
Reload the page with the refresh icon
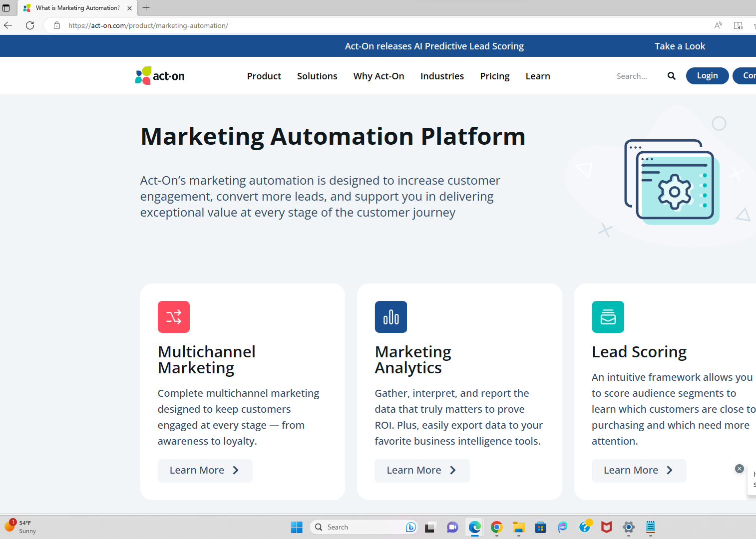[30, 25]
